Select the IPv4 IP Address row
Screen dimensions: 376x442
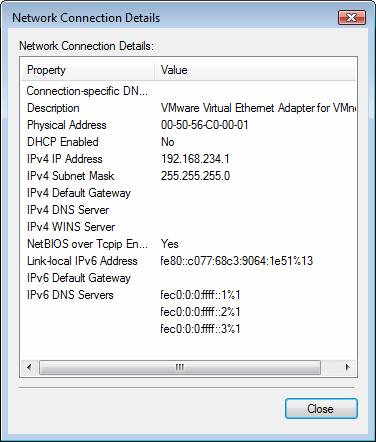[189, 159]
